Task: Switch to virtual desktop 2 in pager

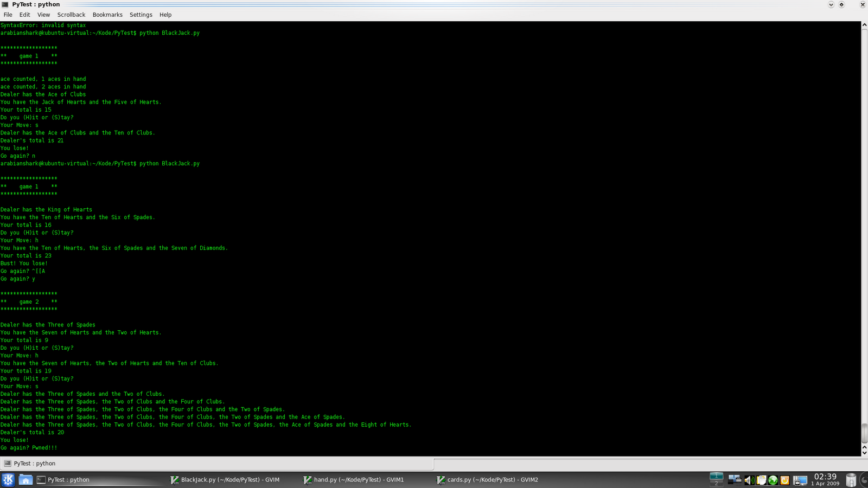Action: 717,483
